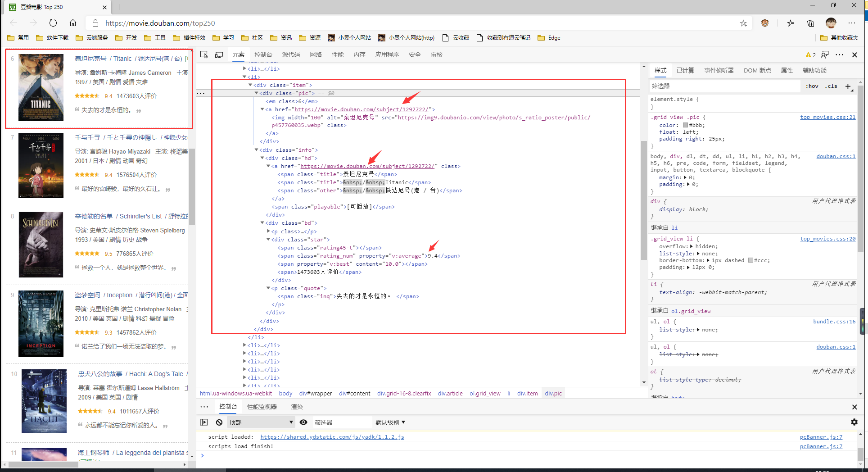Open the 已计算 styles tab
Viewport: 868px width, 472px height.
pyautogui.click(x=685, y=70)
